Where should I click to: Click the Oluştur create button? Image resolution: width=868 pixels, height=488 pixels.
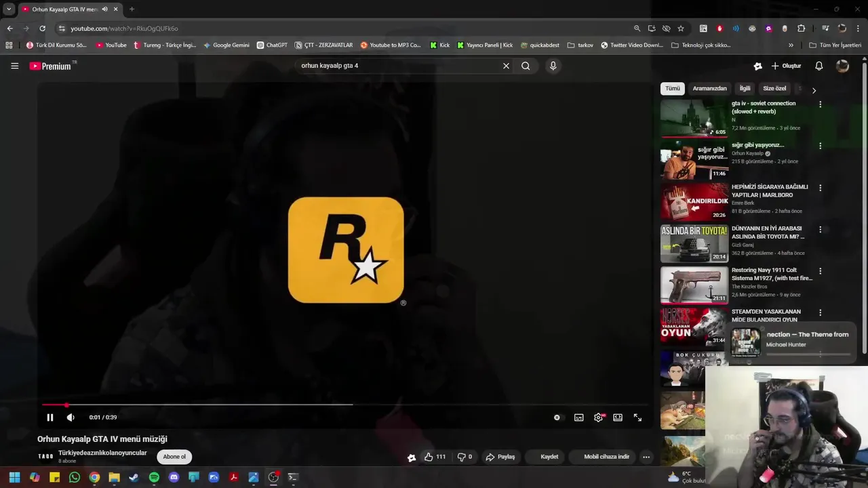click(786, 66)
